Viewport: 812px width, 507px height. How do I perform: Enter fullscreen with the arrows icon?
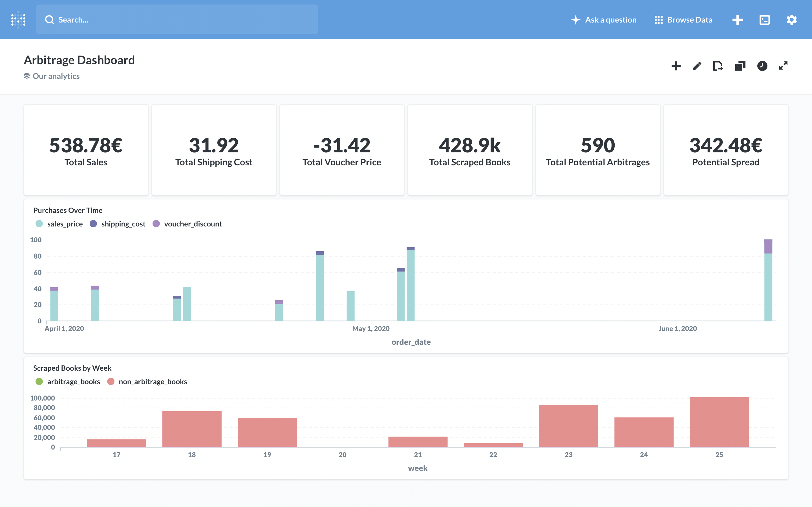(783, 66)
